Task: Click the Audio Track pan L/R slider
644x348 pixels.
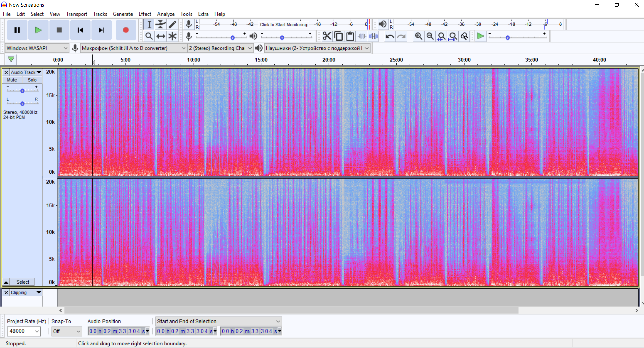Action: click(22, 103)
